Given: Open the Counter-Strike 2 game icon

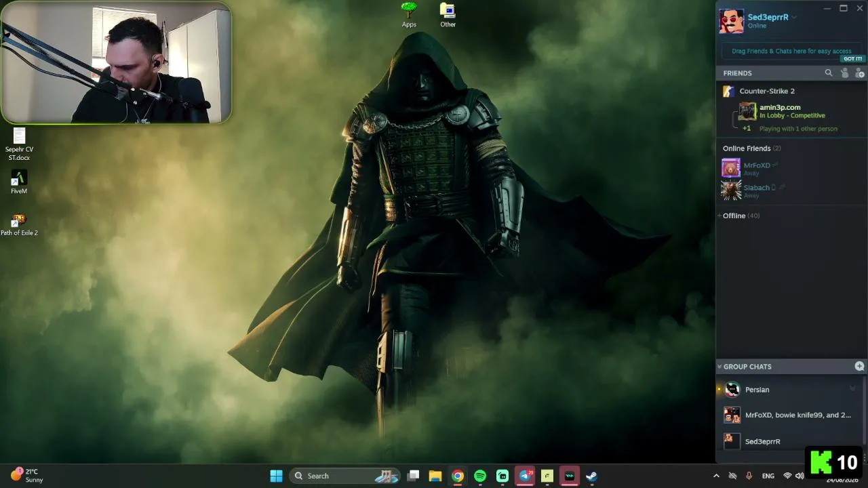Looking at the screenshot, I should [x=728, y=91].
